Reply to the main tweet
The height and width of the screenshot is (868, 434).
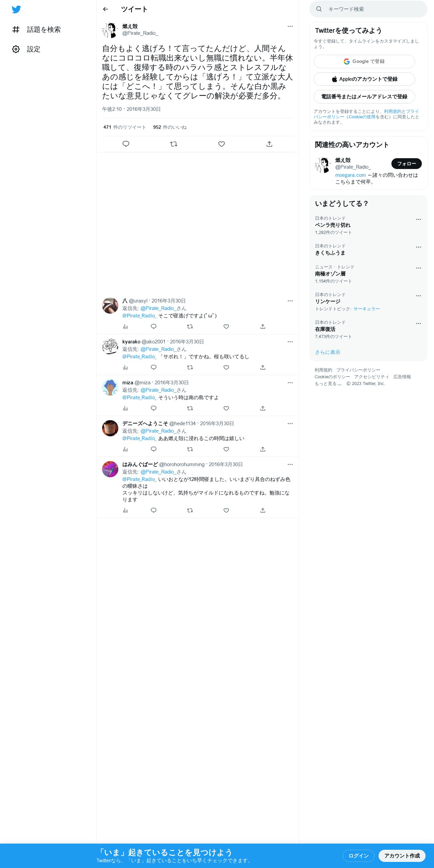coord(126,144)
